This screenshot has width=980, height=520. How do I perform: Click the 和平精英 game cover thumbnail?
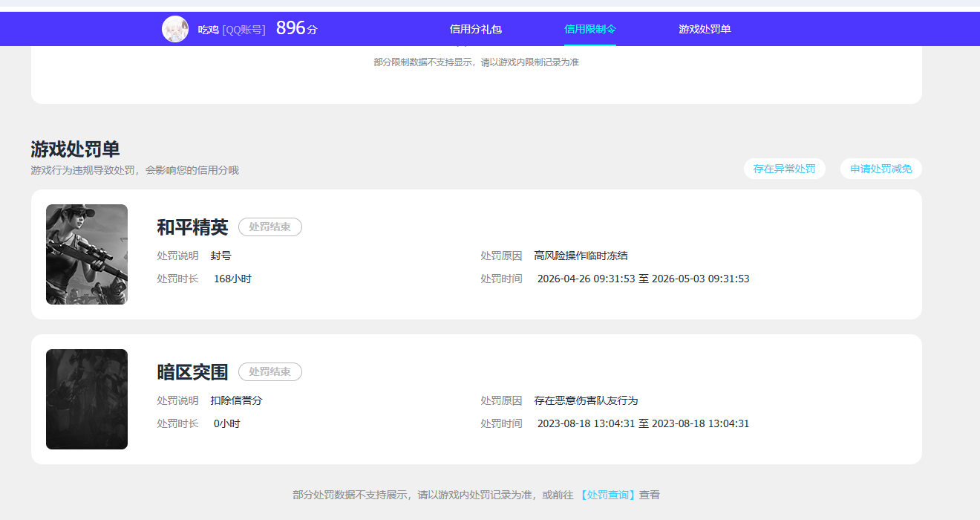click(x=87, y=254)
